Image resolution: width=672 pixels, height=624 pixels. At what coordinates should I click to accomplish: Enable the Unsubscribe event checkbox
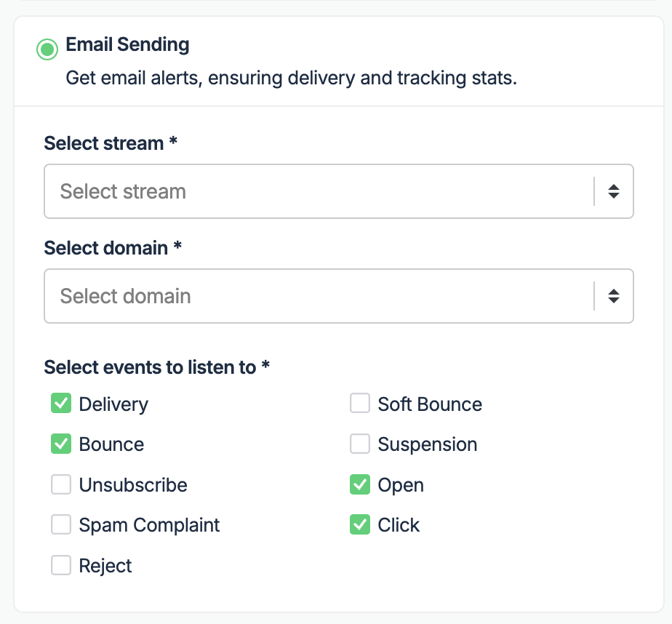61,484
